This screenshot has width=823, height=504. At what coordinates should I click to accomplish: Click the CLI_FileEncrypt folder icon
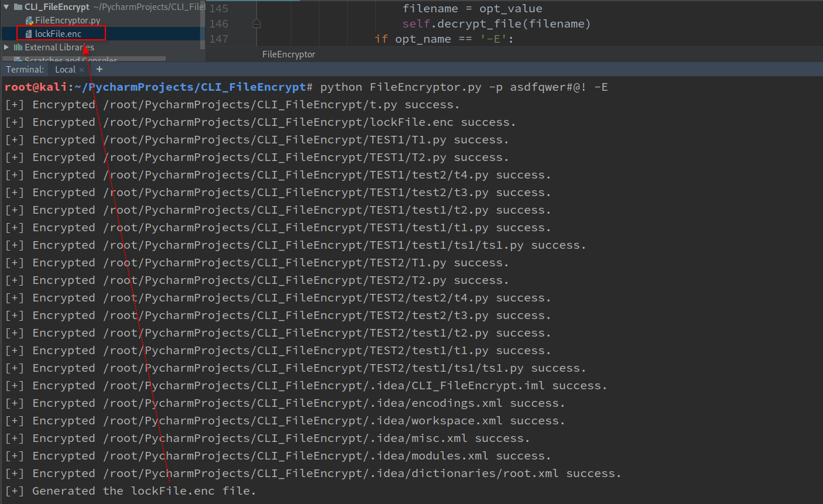(18, 7)
